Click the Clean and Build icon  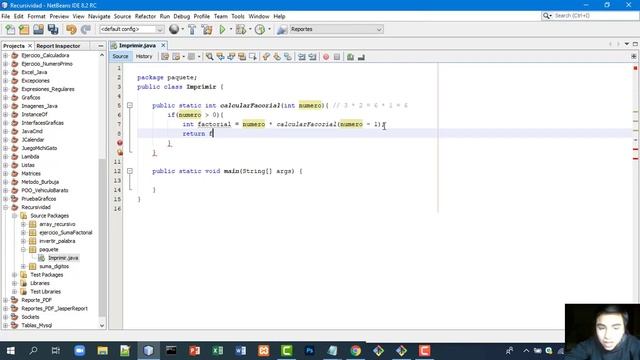coord(207,29)
